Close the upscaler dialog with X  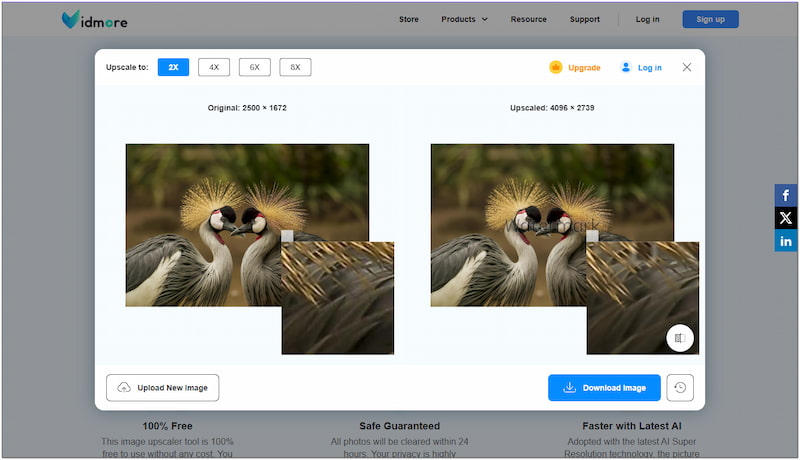click(x=687, y=67)
